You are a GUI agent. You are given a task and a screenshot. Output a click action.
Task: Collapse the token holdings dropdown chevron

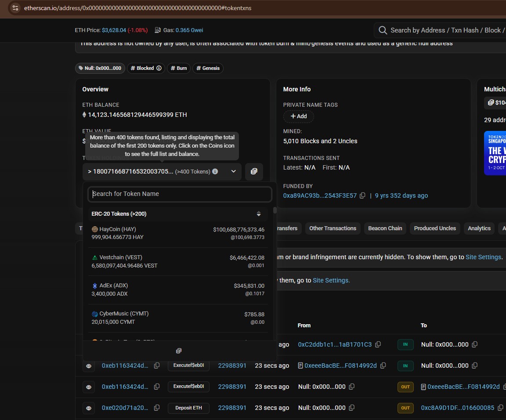tap(233, 171)
